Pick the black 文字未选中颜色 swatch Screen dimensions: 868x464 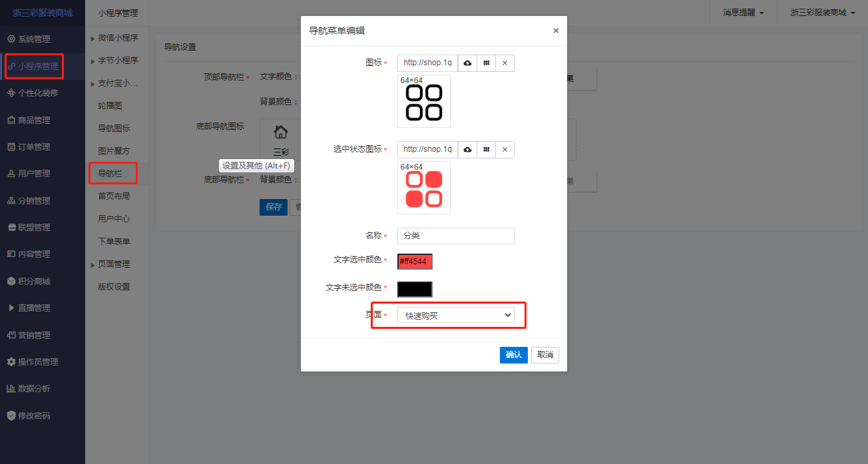[x=415, y=289]
